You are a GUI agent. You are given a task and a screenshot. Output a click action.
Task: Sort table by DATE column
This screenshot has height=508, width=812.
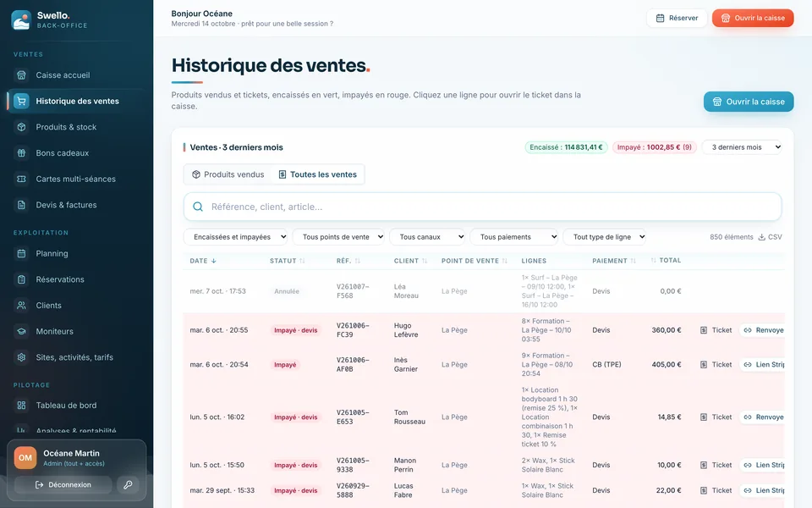pos(203,261)
